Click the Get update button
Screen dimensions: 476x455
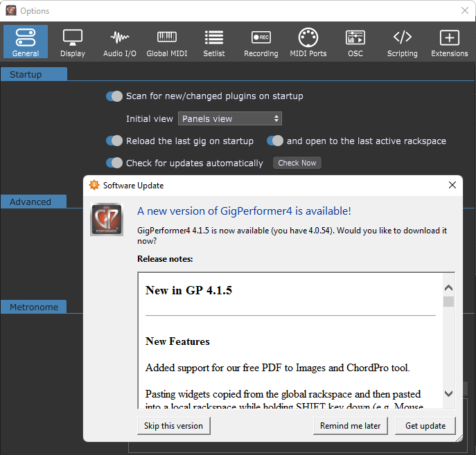pos(425,426)
